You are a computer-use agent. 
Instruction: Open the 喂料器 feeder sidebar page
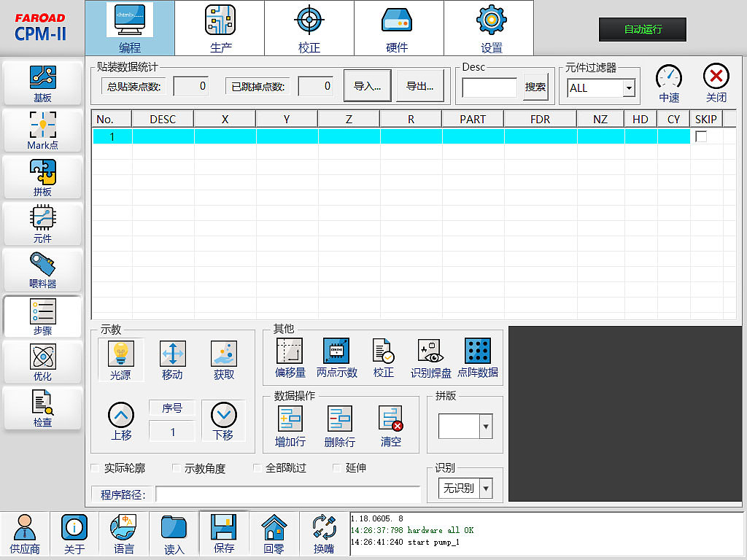click(x=42, y=270)
